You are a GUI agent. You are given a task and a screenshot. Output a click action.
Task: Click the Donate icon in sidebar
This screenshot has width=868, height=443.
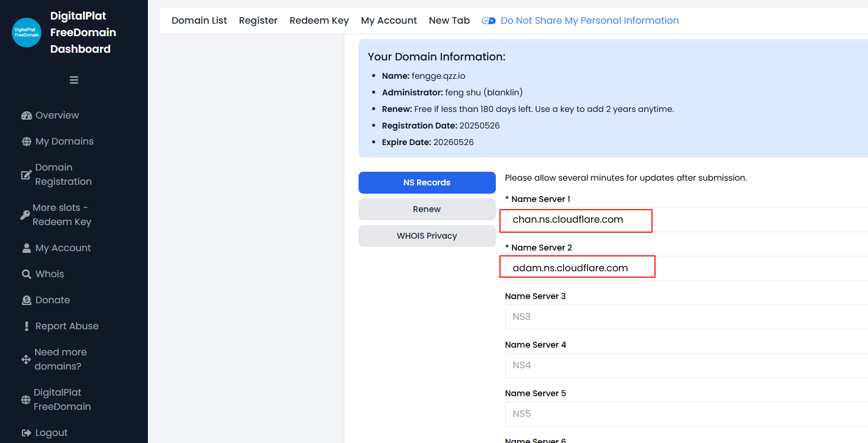click(x=27, y=300)
